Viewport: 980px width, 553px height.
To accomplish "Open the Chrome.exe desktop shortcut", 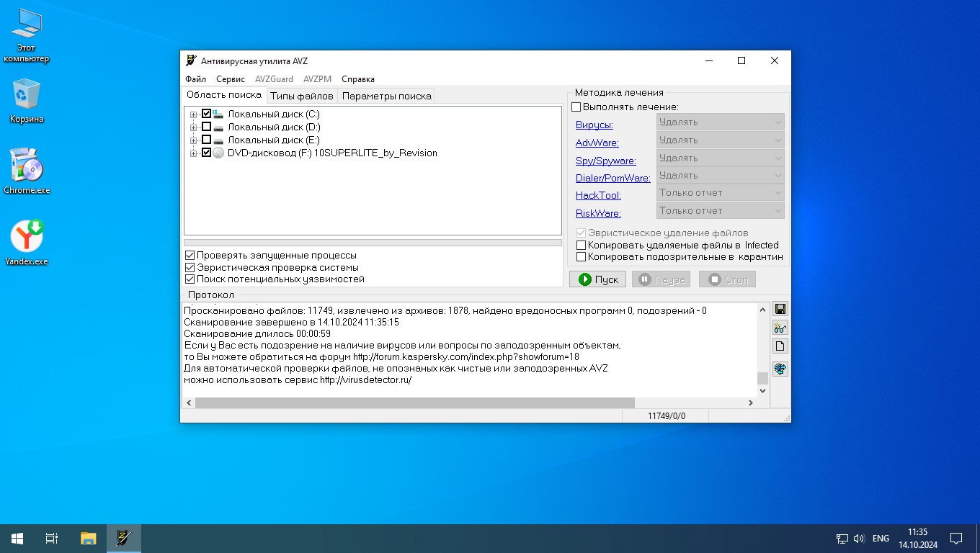I will click(x=27, y=171).
